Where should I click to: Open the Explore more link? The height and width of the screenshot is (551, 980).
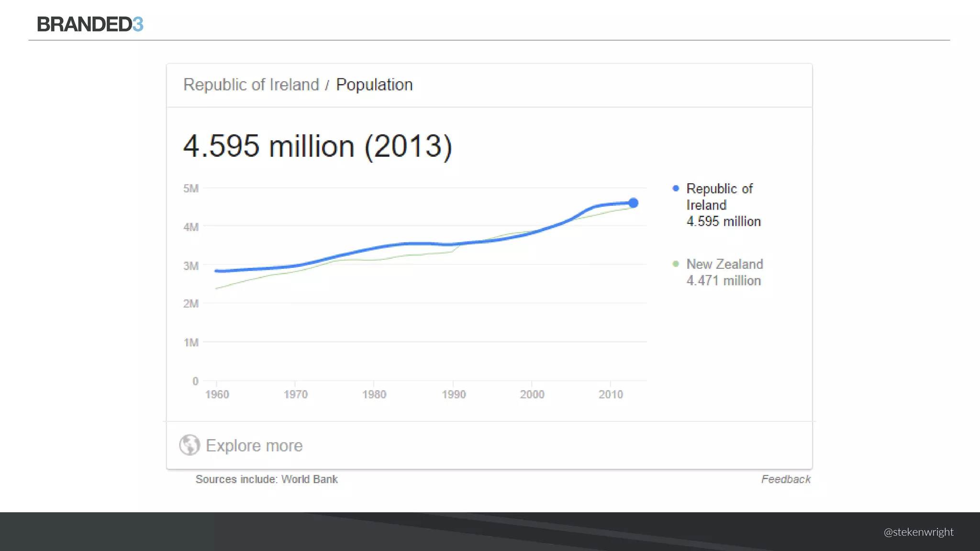pos(254,445)
